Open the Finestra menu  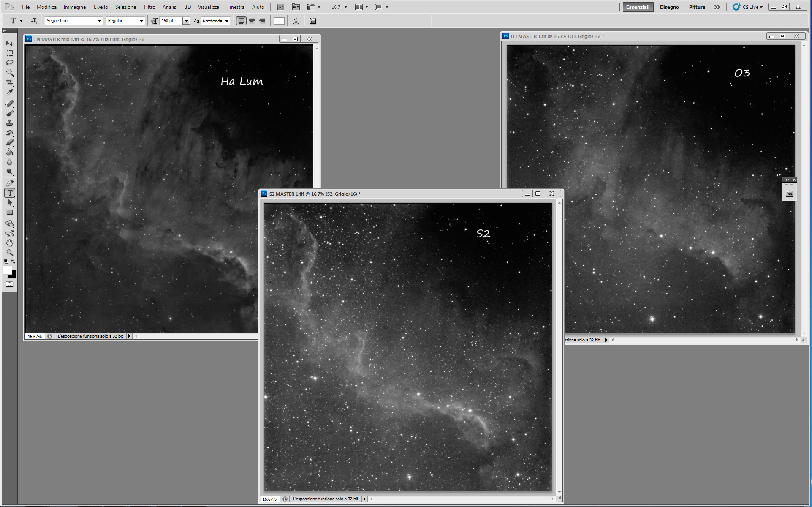tap(236, 7)
